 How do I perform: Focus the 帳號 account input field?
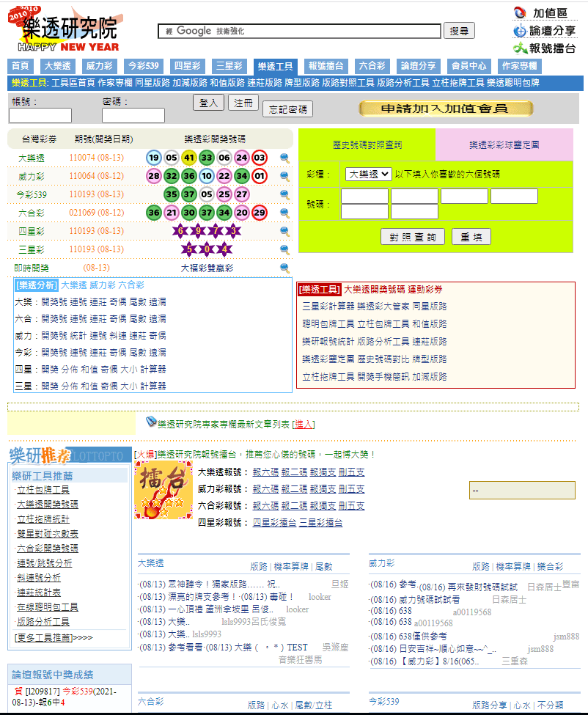point(40,115)
